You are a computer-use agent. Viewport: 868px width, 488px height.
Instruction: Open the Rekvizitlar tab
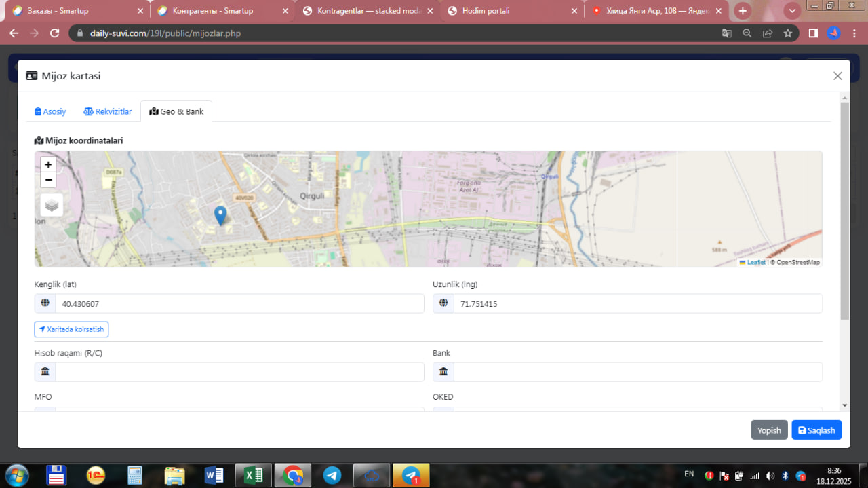(x=108, y=111)
